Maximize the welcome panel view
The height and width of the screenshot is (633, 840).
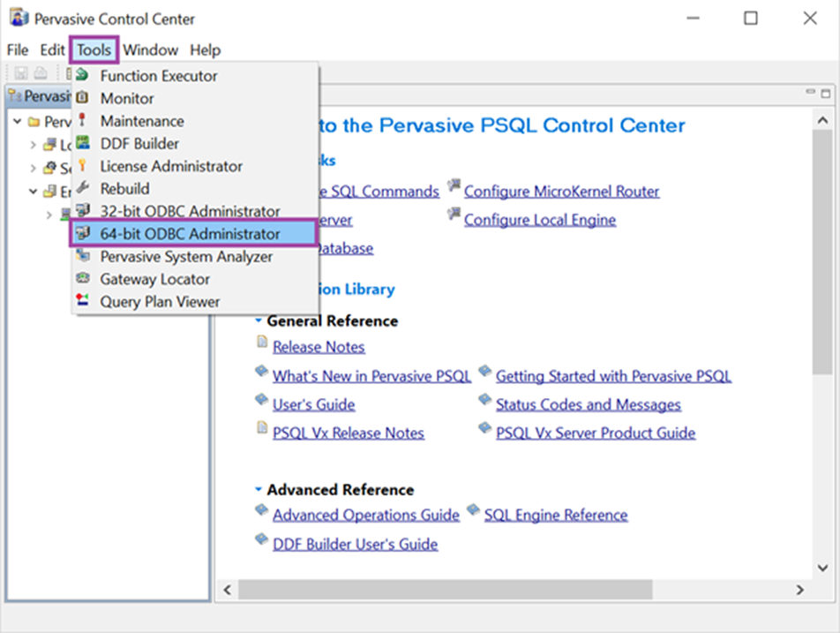coord(826,94)
